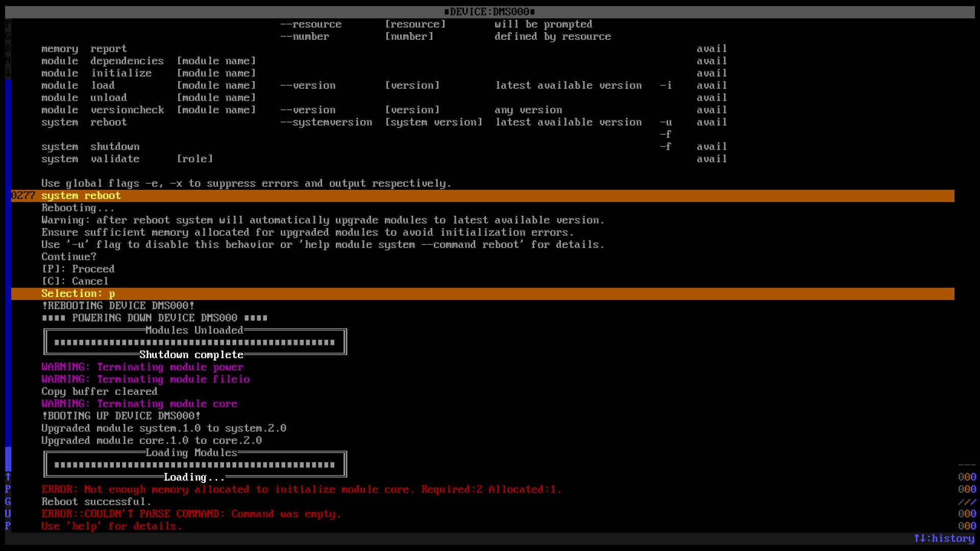This screenshot has height=551, width=980.
Task: Click the up/down history hint
Action: 944,538
